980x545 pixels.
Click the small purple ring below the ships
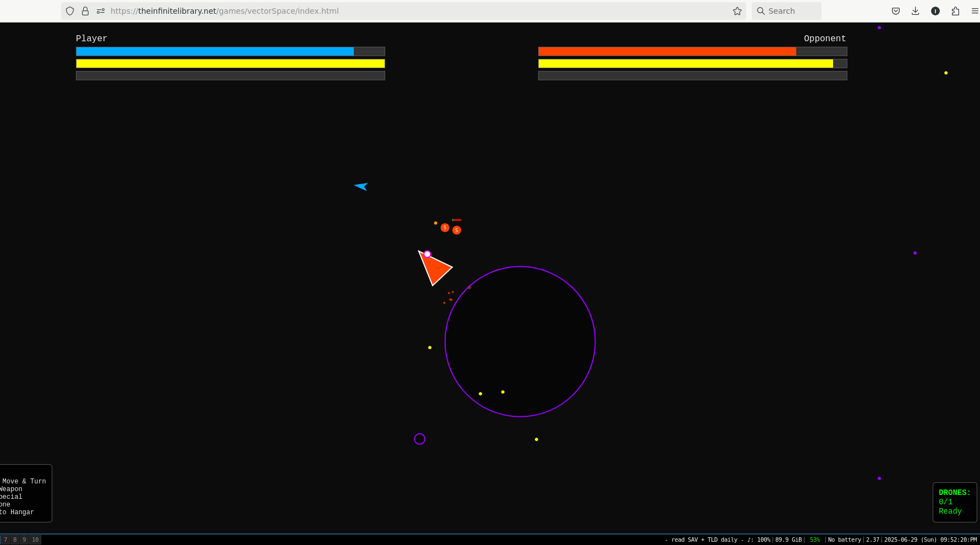(x=420, y=439)
